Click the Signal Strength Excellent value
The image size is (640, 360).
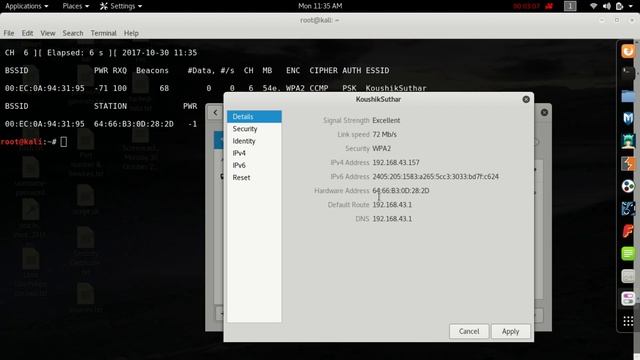click(386, 120)
